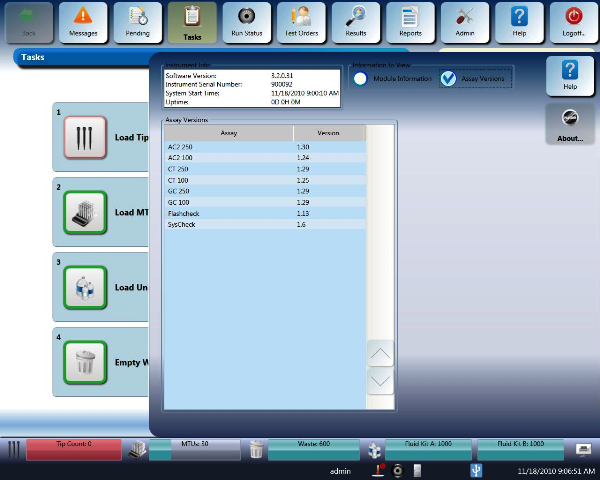
Task: Open the Messages warning icon
Action: (x=84, y=21)
